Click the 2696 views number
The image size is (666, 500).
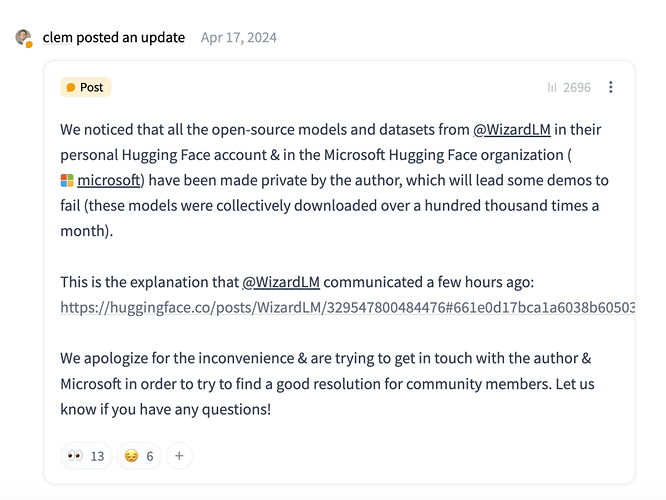[577, 88]
